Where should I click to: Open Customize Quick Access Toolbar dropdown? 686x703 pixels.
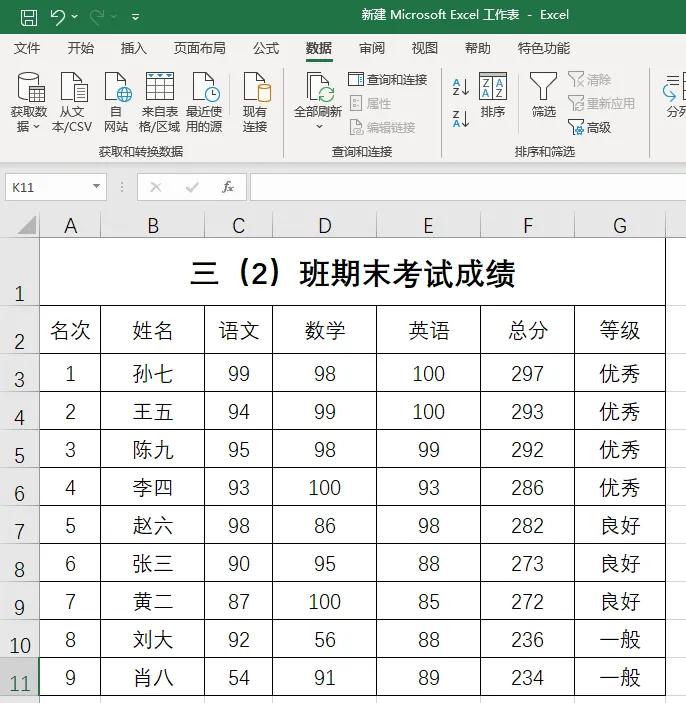[x=135, y=17]
